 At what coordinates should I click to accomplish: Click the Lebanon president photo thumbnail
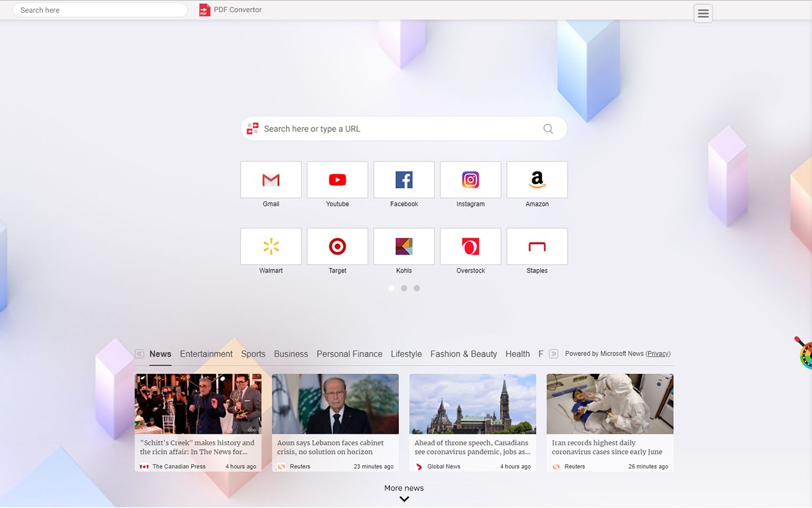336,404
